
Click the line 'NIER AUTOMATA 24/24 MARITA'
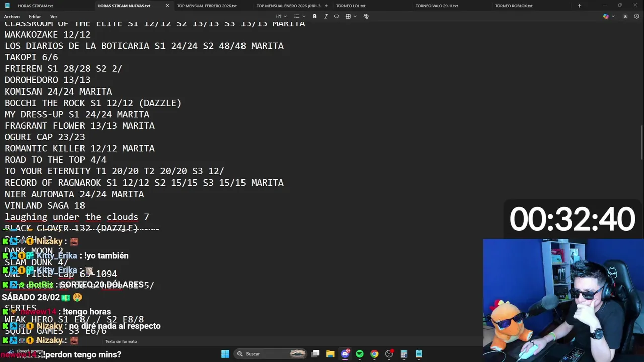[74, 194]
